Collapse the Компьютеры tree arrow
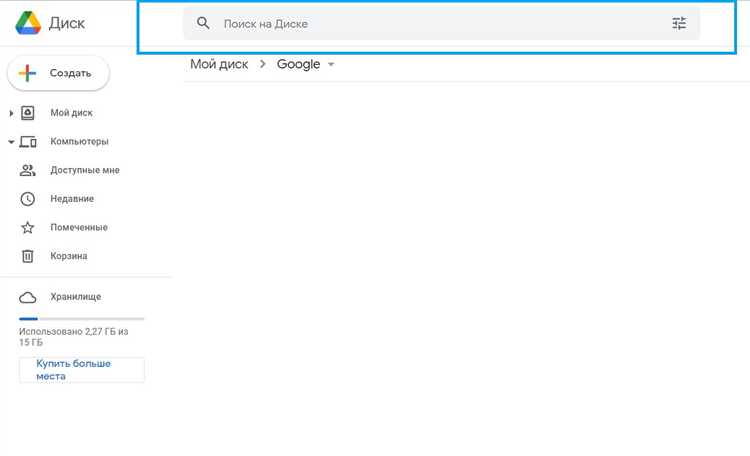The width and height of the screenshot is (750, 456). click(x=11, y=142)
